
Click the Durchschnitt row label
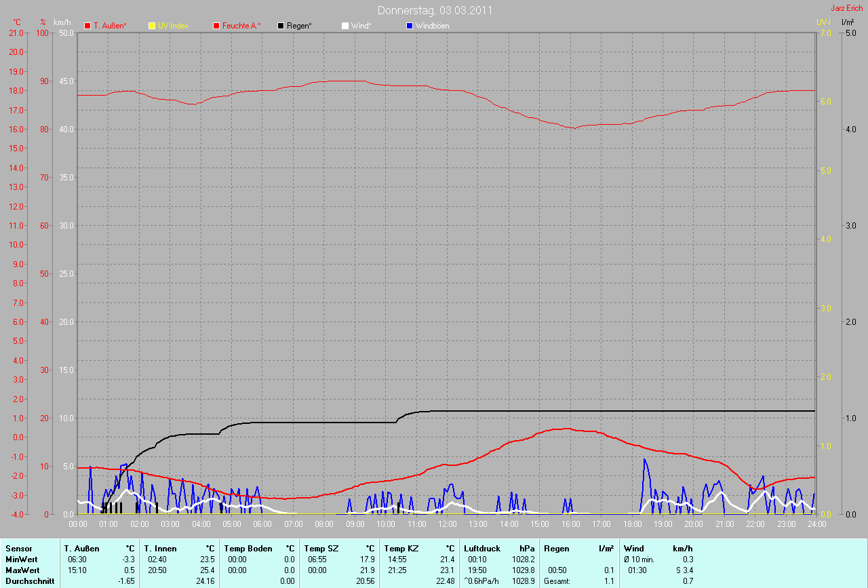[30, 581]
